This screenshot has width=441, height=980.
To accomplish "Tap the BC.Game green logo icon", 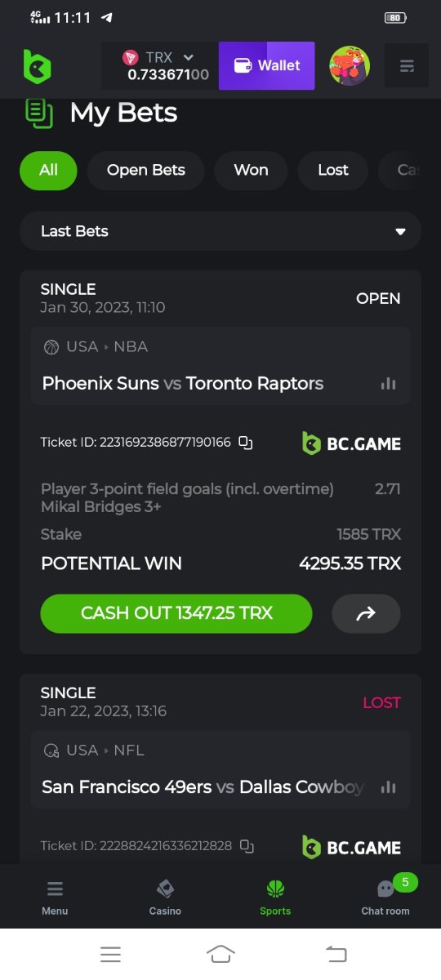I will [x=37, y=66].
